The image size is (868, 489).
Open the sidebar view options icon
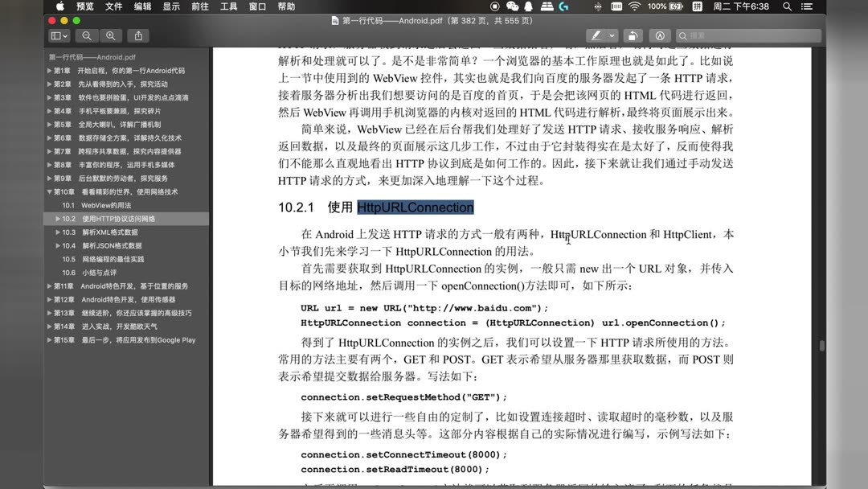click(x=58, y=35)
